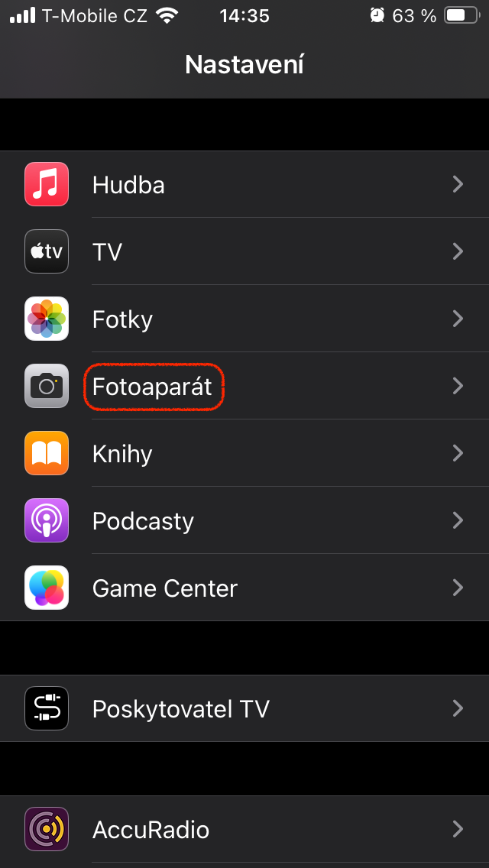Screen dimensions: 489x868
Task: Tap the Apple TV app icon
Action: [x=47, y=251]
